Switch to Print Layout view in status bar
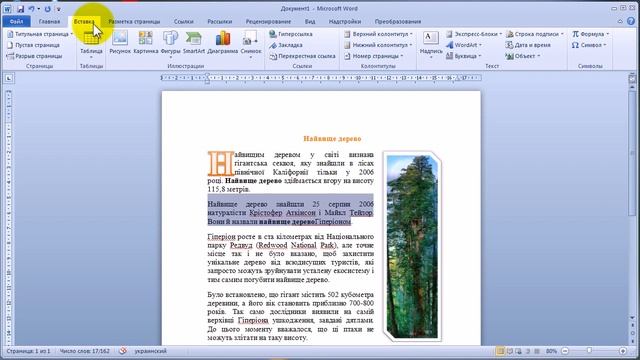640x360 pixels. coord(500,351)
